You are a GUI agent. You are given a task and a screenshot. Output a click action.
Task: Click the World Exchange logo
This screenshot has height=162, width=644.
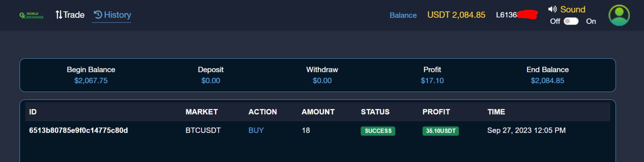coord(32,15)
